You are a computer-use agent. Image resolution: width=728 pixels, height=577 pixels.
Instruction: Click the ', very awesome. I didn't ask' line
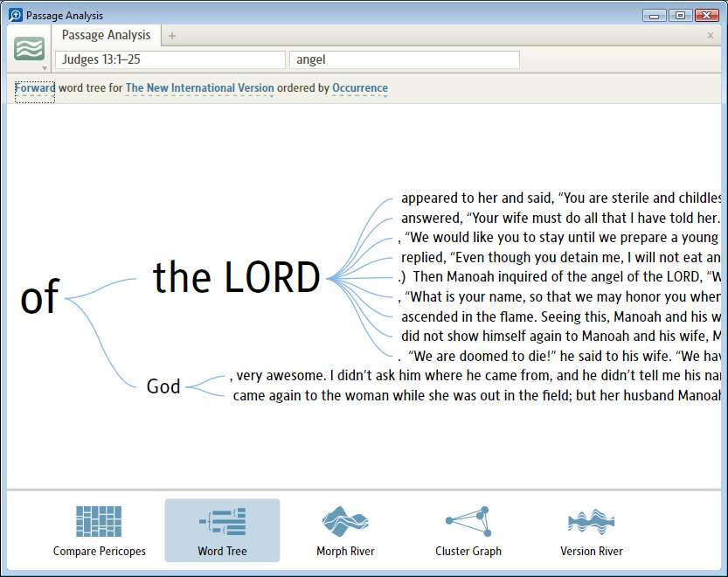(x=475, y=376)
